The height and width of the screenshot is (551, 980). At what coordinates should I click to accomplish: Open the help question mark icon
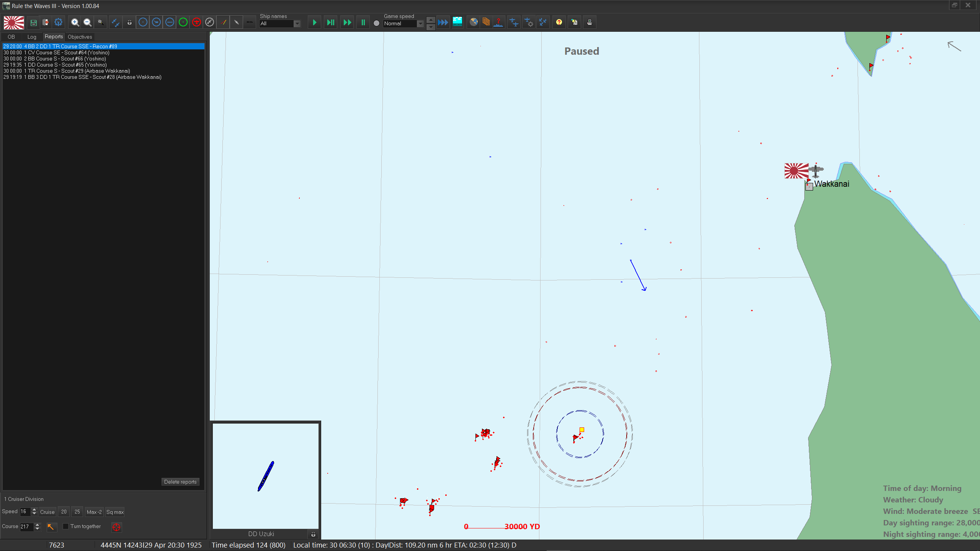pyautogui.click(x=559, y=23)
